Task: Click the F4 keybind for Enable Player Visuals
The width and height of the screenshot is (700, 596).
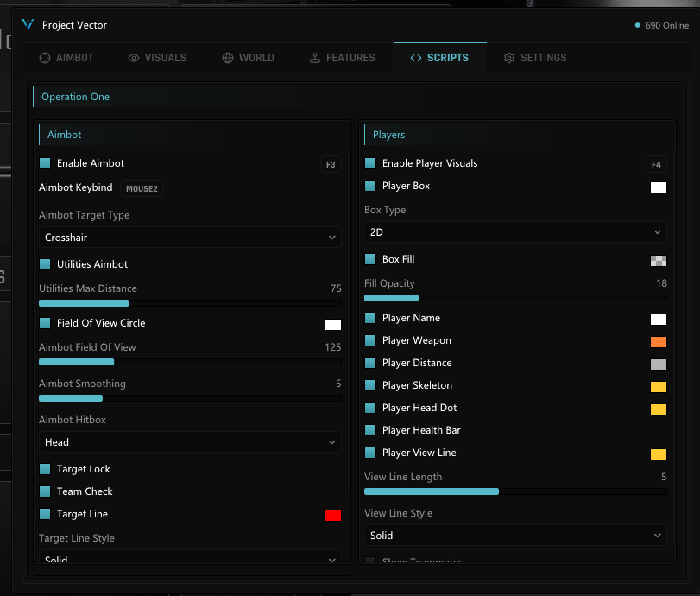Action: [656, 164]
